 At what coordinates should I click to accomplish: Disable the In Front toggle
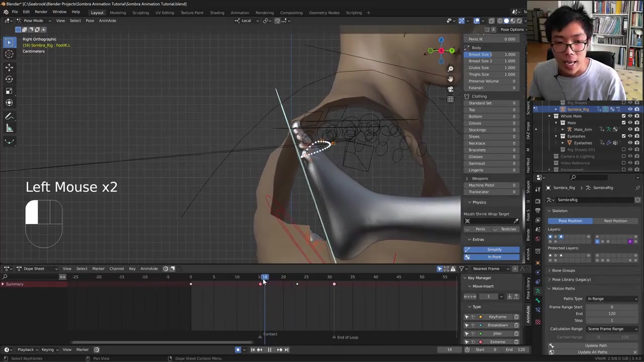point(494,257)
